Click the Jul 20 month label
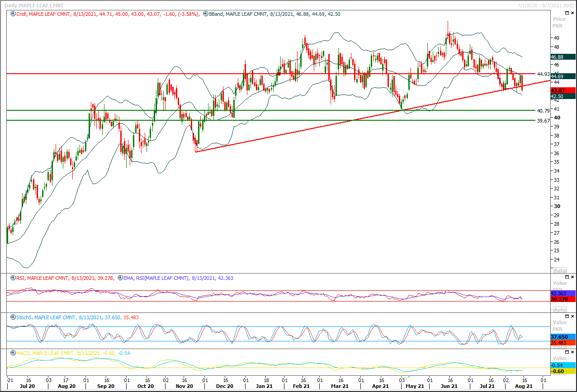Screen dimensions: 577x392 27,387
